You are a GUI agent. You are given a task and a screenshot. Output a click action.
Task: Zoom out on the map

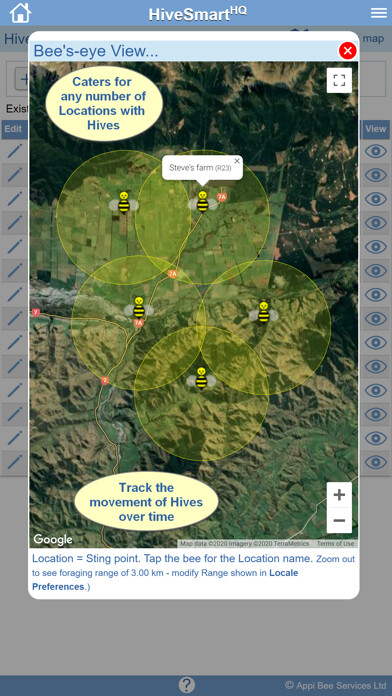click(x=339, y=520)
